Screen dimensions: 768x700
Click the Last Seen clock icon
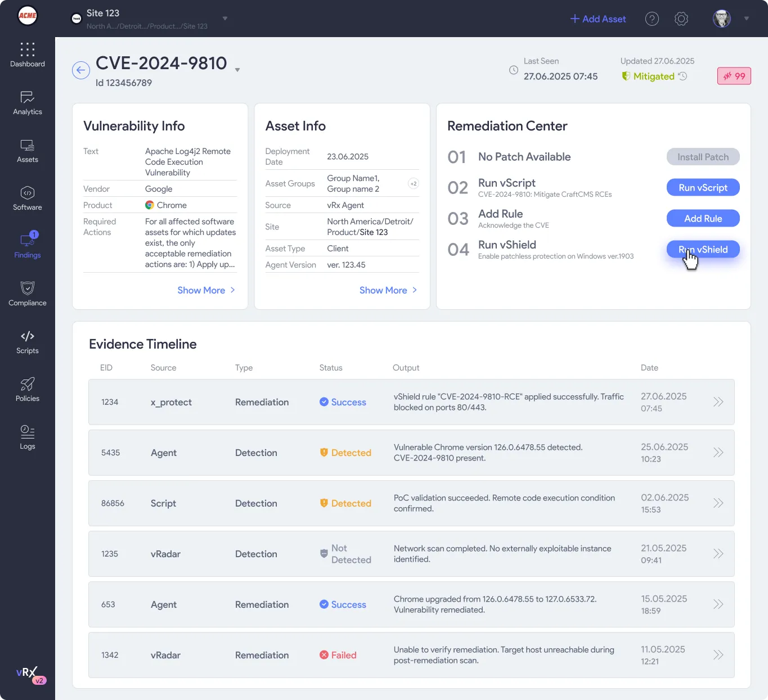514,70
